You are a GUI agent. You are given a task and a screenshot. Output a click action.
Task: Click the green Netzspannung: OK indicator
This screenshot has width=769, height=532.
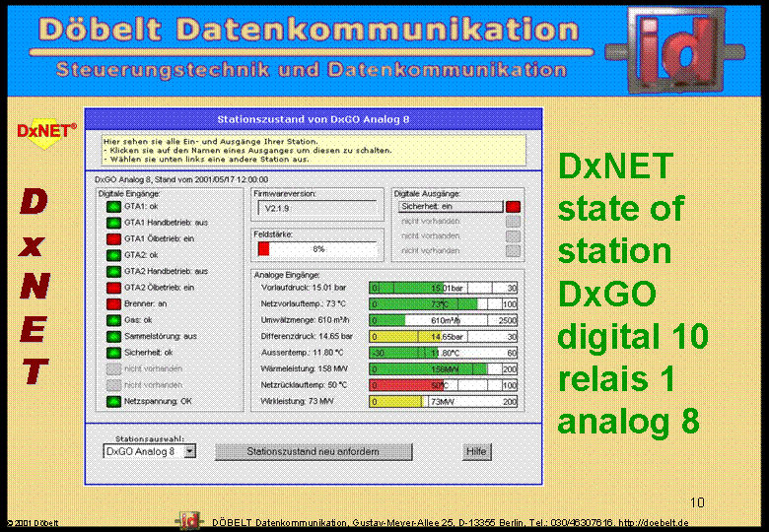113,401
